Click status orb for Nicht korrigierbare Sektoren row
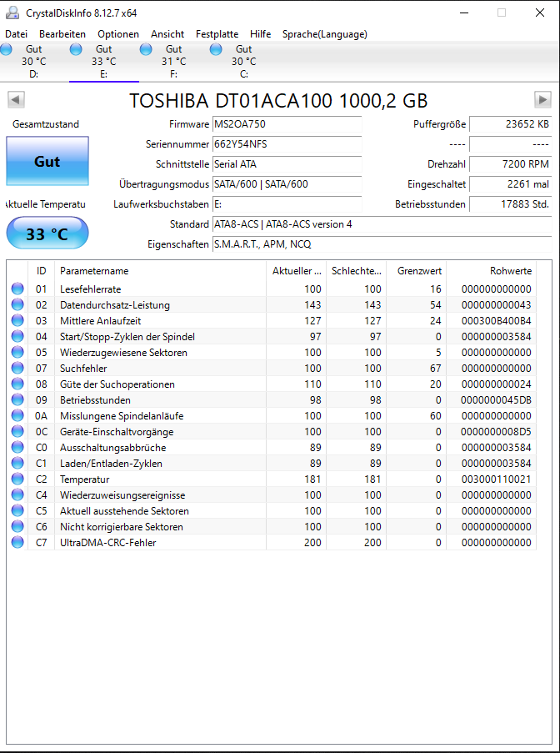Image resolution: width=560 pixels, height=753 pixels. point(17,527)
